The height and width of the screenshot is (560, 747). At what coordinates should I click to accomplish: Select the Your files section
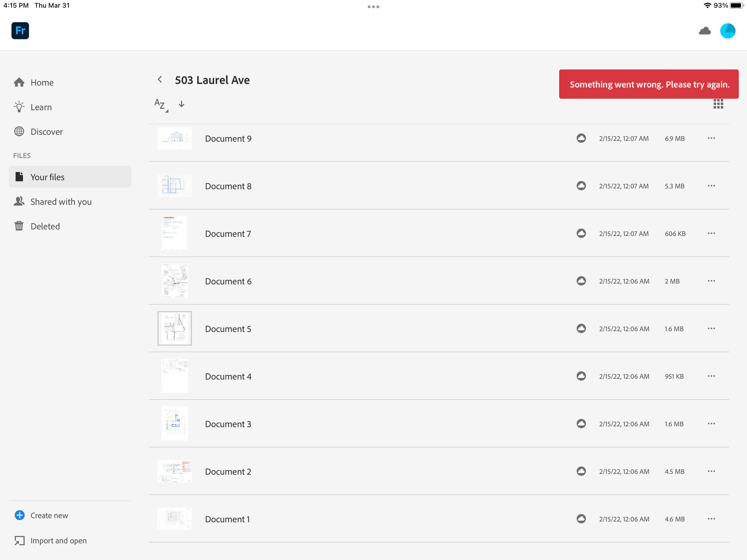click(x=48, y=177)
